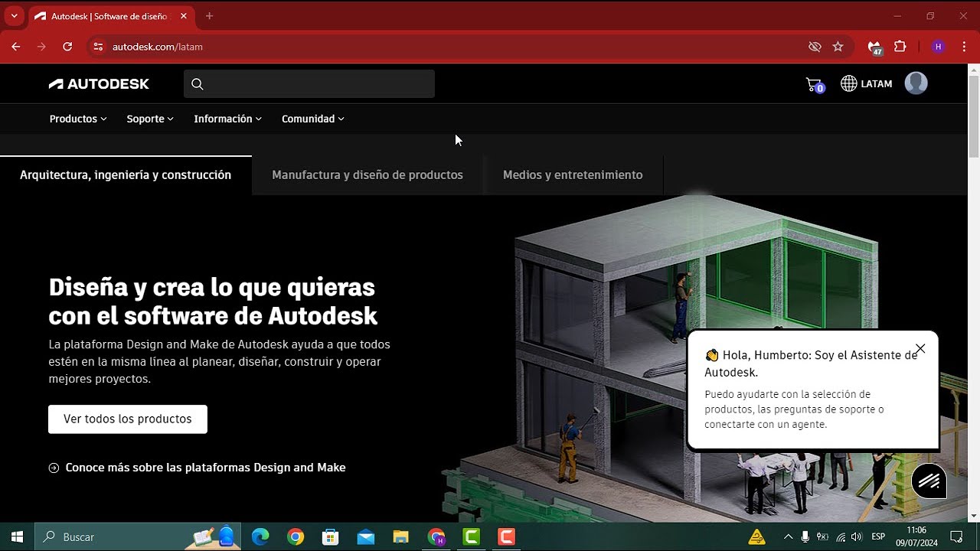Open the volume control tray icon
This screenshot has width=980, height=551.
857,536
